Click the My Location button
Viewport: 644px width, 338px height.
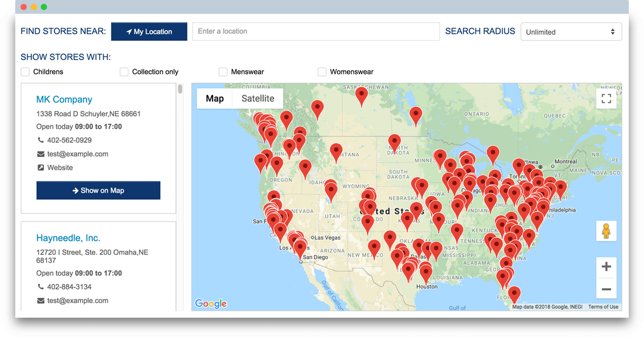[x=149, y=32]
